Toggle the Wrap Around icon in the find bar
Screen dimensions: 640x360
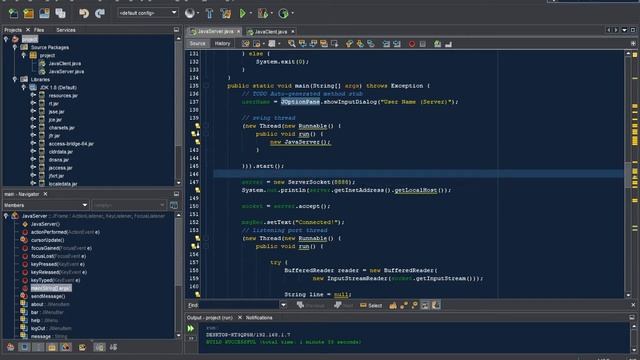click(436, 305)
